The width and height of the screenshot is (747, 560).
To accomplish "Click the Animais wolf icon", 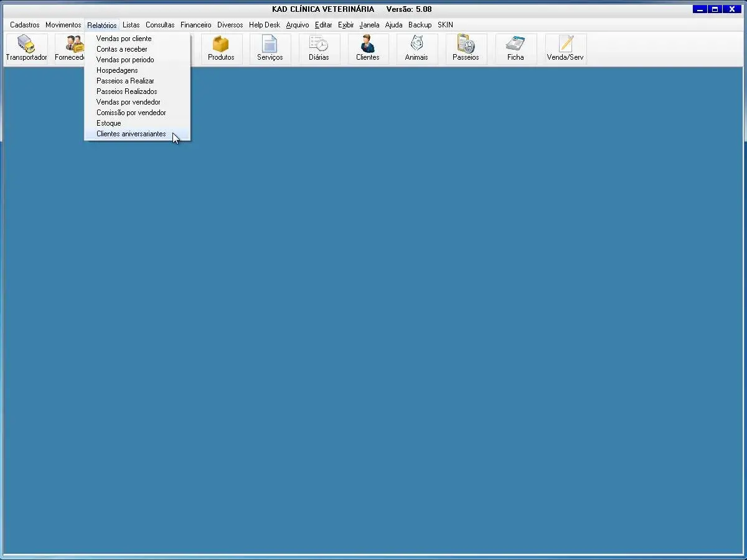I will click(416, 45).
